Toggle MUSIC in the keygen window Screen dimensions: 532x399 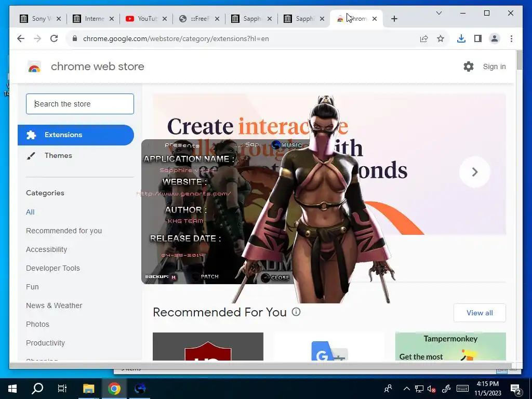[287, 145]
